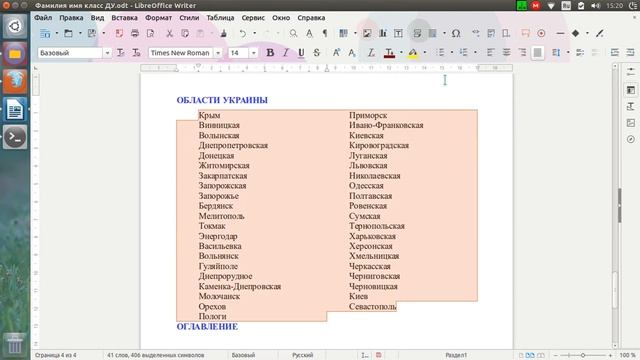This screenshot has height=360, width=640.
Task: Toggle Bold formatting
Action: [x=270, y=53]
